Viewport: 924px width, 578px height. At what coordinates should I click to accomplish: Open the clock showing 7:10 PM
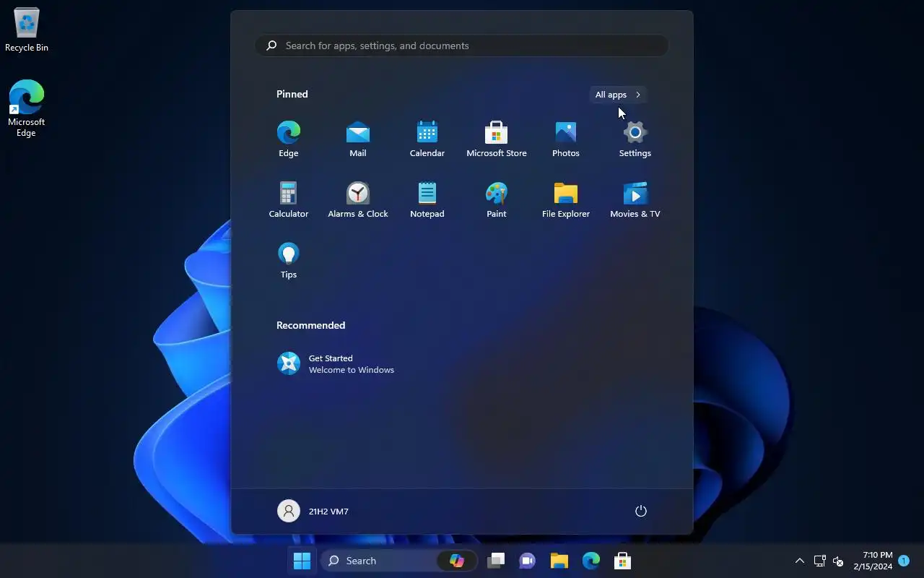click(x=873, y=561)
